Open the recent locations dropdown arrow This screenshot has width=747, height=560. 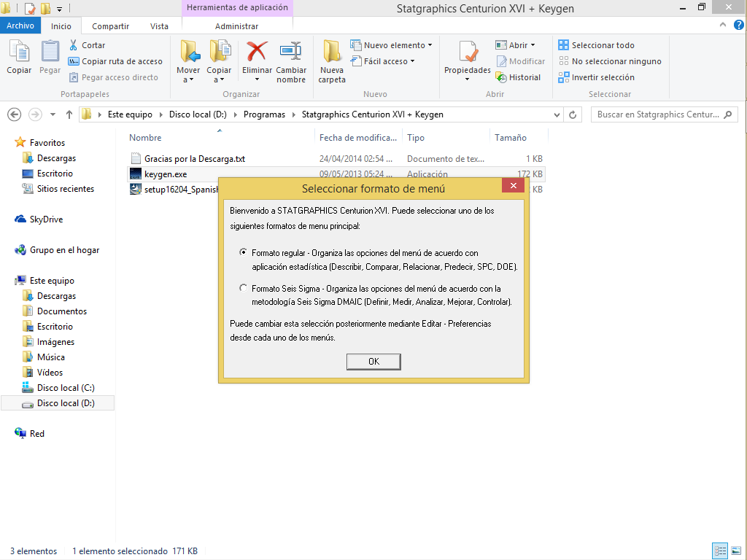(53, 114)
